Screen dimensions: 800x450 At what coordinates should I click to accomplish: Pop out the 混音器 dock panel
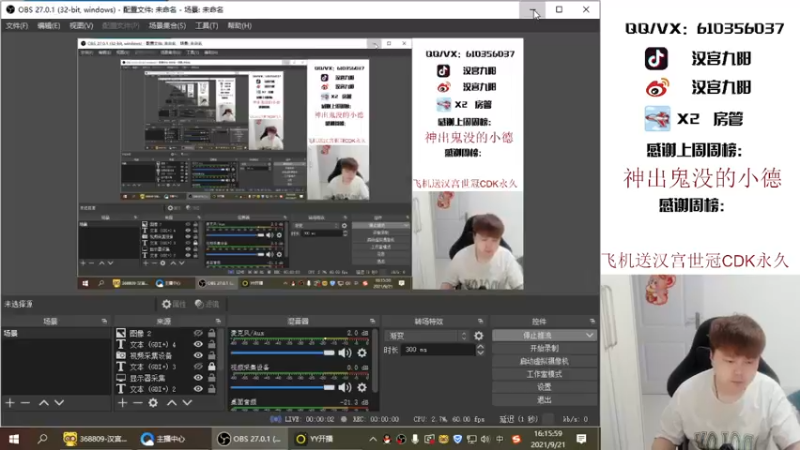372,321
